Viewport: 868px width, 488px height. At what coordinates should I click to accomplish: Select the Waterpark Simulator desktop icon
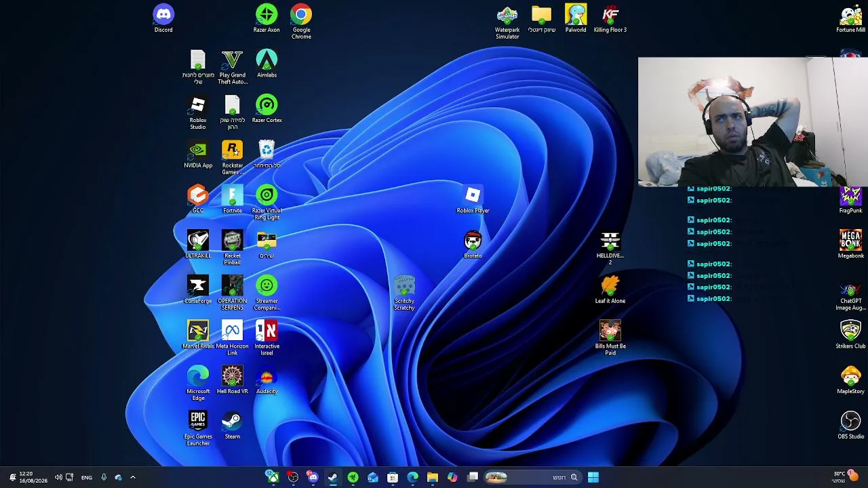(507, 22)
